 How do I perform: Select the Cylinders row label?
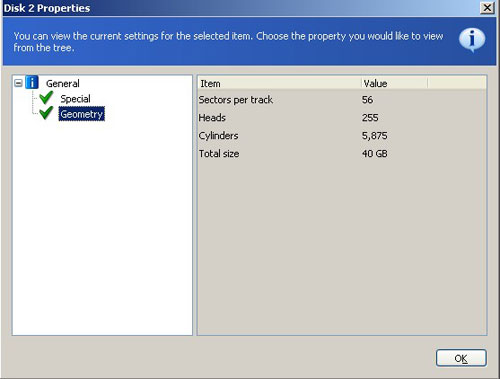click(218, 136)
